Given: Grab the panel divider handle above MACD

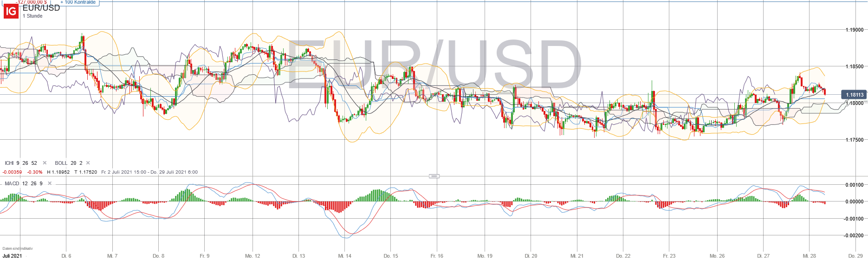Looking at the screenshot, I should pos(434,176).
